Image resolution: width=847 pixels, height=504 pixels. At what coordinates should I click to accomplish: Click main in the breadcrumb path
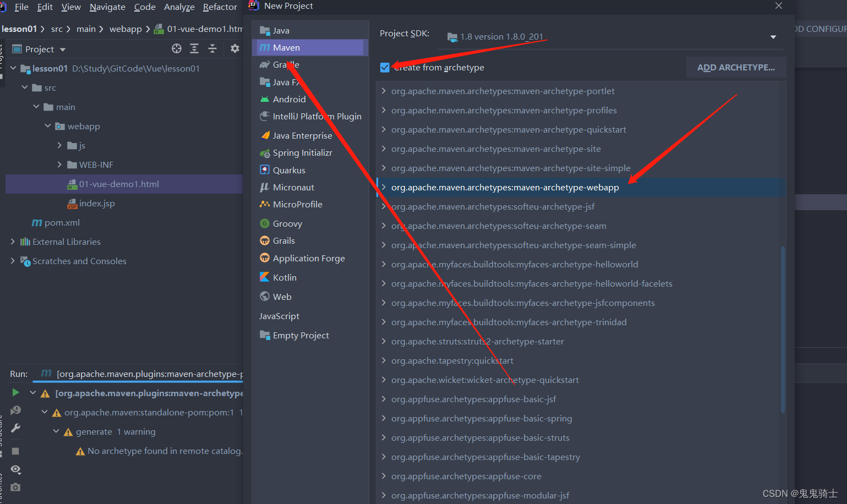(86, 29)
